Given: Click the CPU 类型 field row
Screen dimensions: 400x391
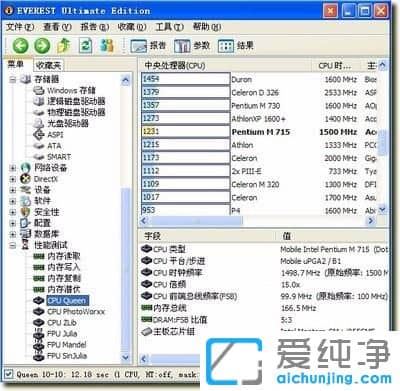Looking at the screenshot, I should 264,249.
